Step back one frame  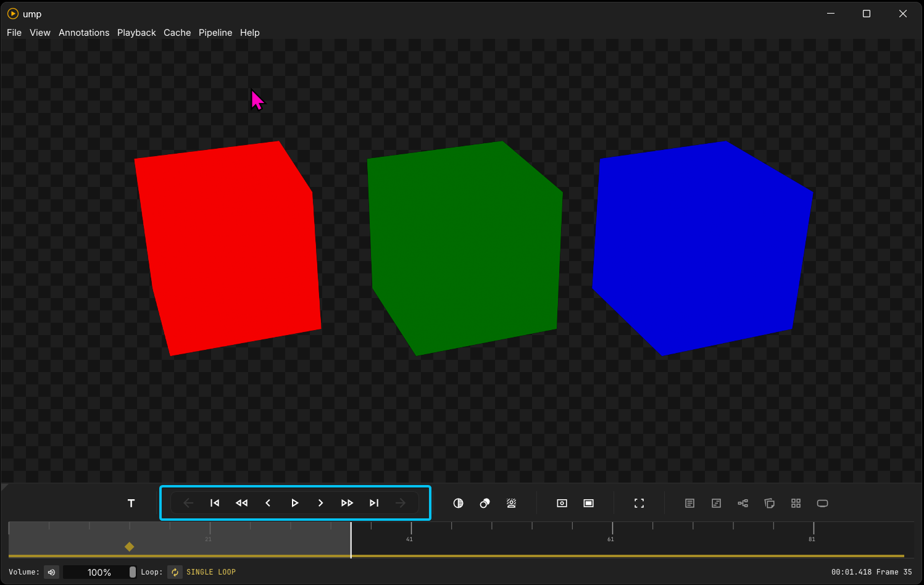[x=268, y=503]
